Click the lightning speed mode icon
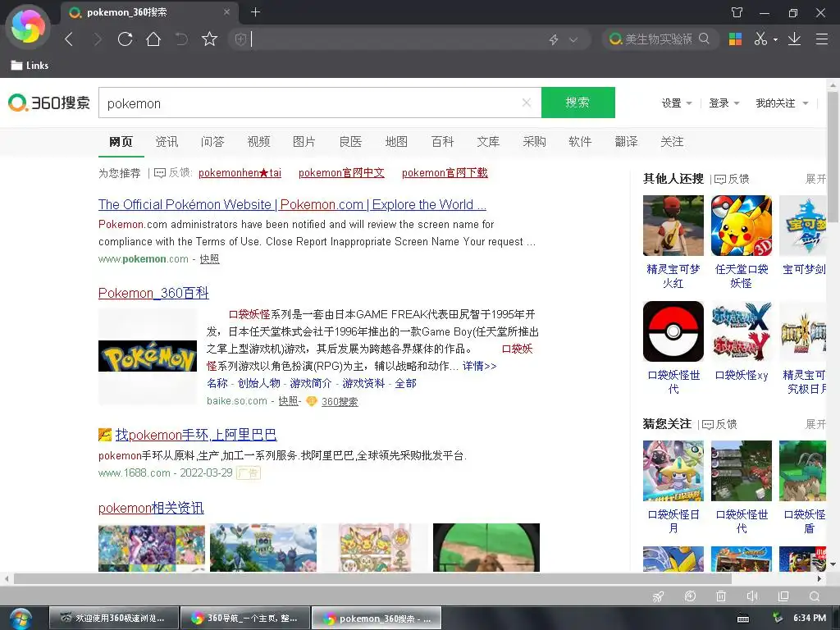Viewport: 840px width, 630px height. coord(554,39)
